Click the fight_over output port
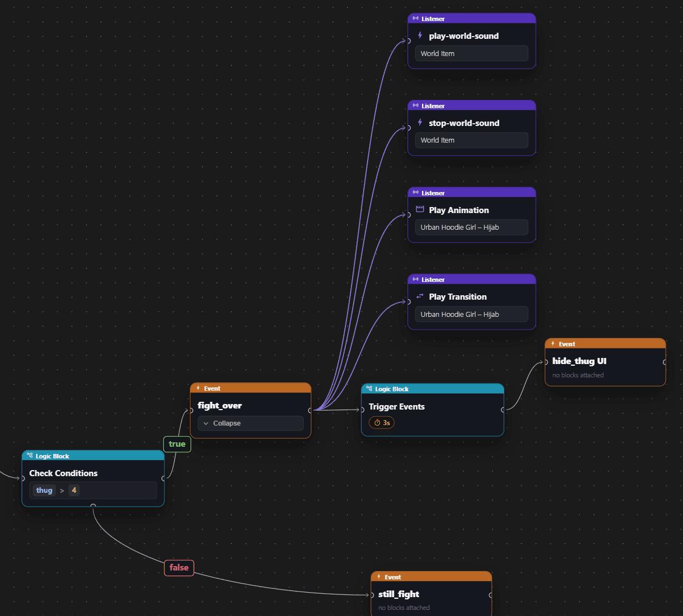Viewport: 683px width, 616px height. coord(310,411)
